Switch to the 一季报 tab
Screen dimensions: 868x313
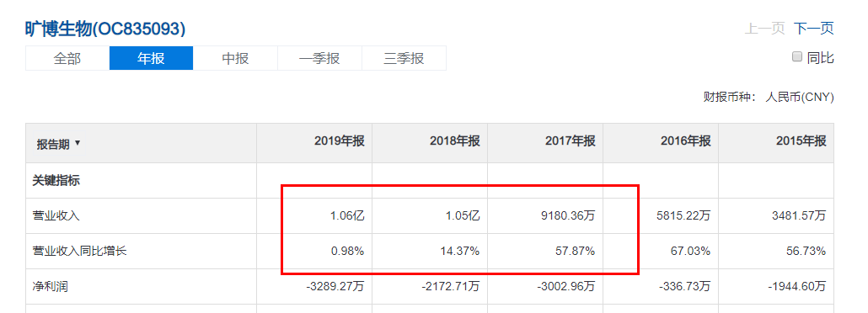pos(319,58)
